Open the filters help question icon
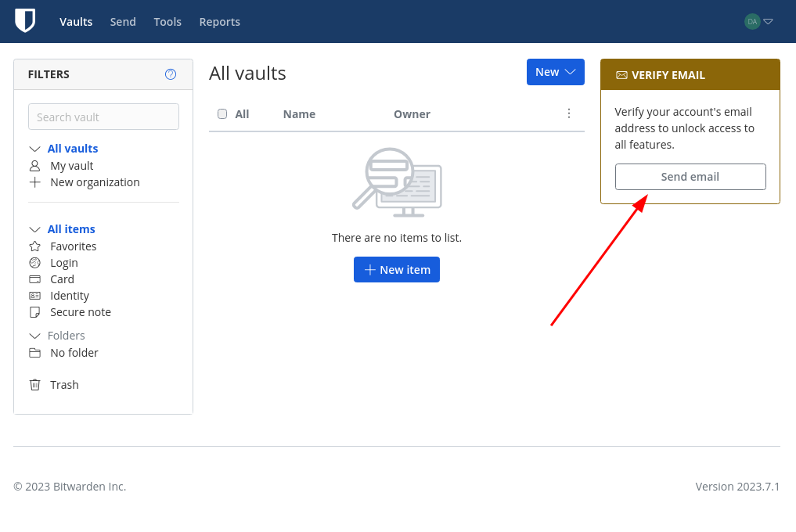Viewport: 796px width, 532px height. click(x=171, y=74)
